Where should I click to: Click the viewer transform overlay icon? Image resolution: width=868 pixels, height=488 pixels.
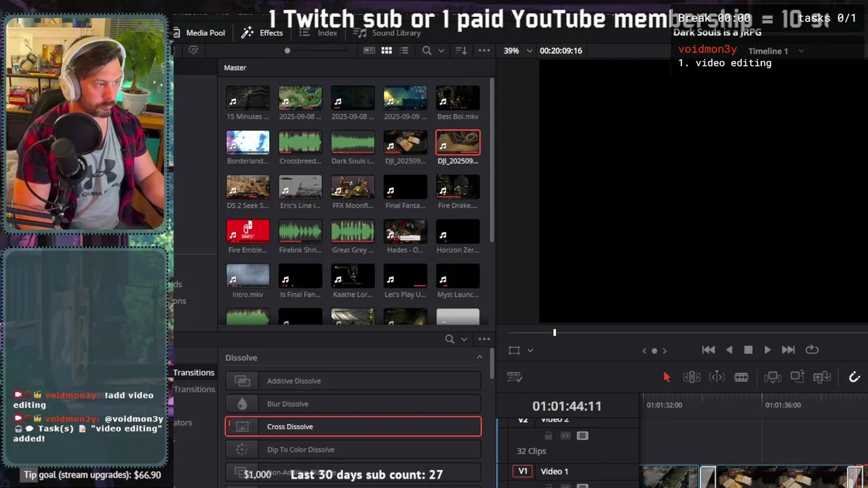point(514,350)
